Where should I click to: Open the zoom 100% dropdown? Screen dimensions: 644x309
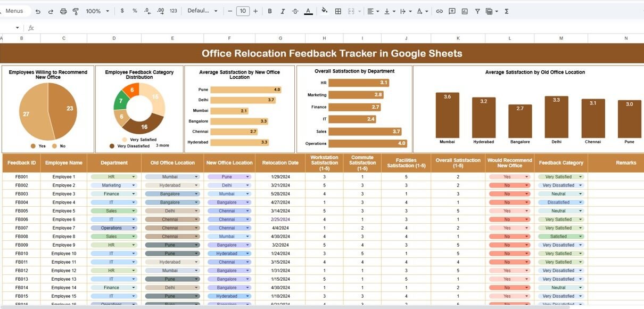(x=97, y=11)
